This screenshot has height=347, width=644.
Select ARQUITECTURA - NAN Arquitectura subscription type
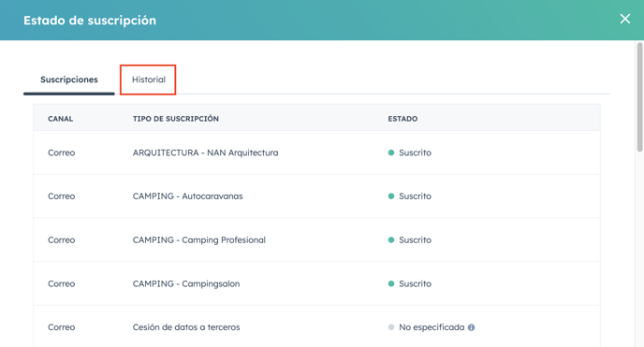click(x=205, y=152)
